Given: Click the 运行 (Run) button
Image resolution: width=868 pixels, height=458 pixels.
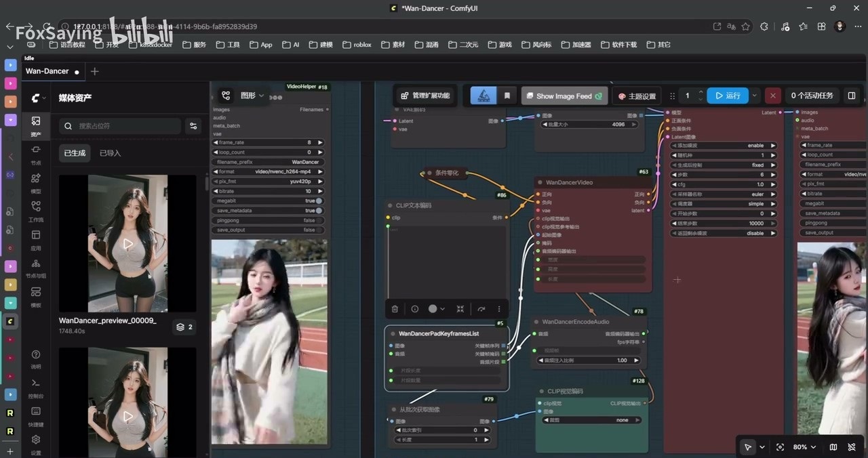Looking at the screenshot, I should [x=727, y=96].
